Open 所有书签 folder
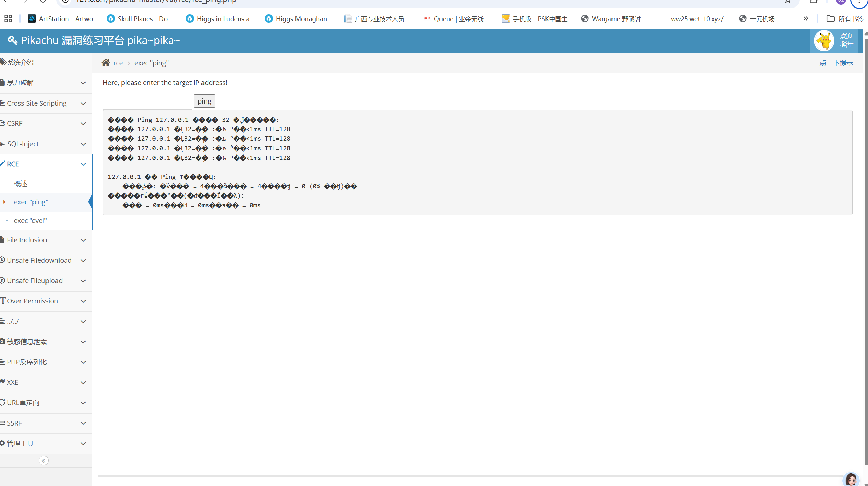Image resolution: width=868 pixels, height=486 pixels. (x=845, y=19)
